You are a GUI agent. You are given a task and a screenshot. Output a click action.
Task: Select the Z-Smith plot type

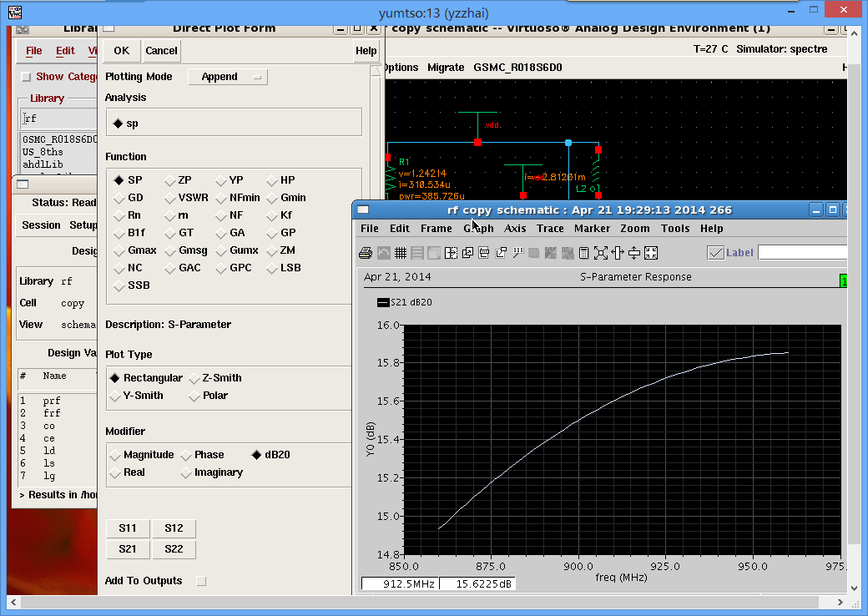click(194, 378)
